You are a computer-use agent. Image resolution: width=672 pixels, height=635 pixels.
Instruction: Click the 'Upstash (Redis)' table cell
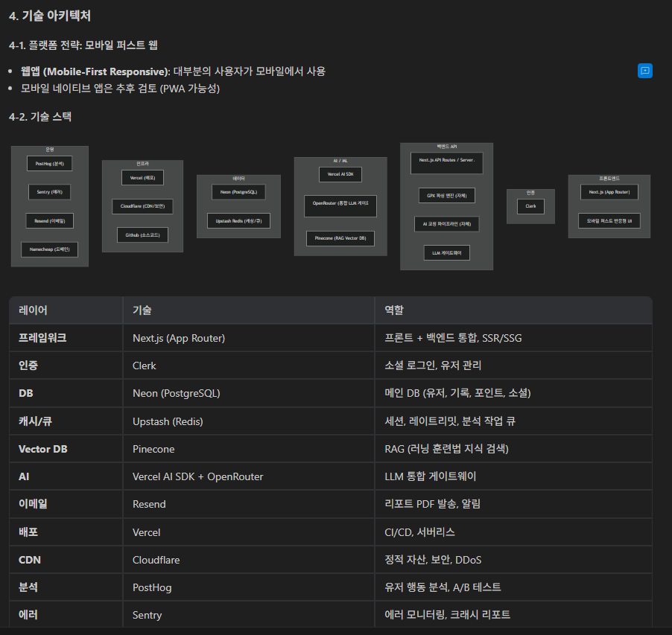coord(249,421)
